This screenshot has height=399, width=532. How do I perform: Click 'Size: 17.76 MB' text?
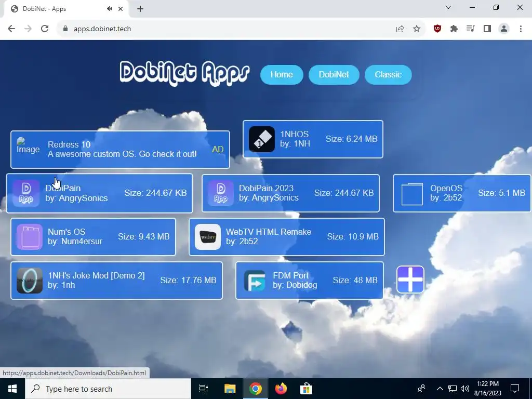click(188, 280)
